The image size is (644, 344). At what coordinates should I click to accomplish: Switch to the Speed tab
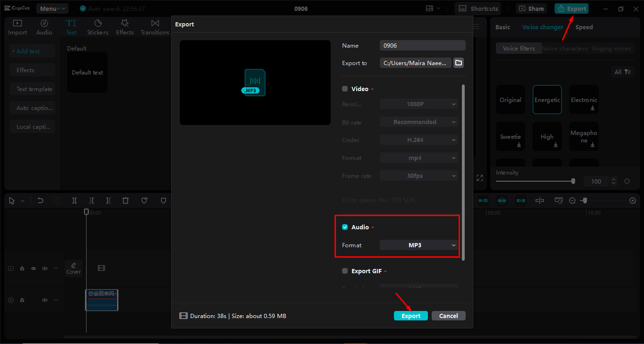tap(584, 27)
